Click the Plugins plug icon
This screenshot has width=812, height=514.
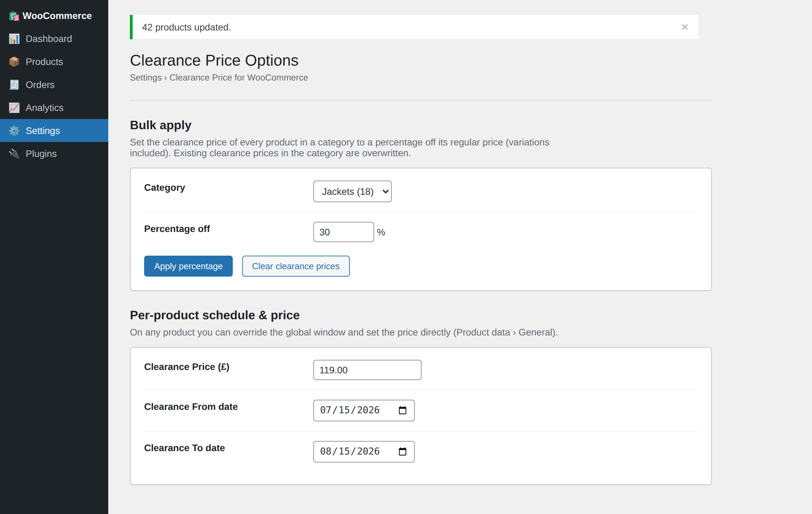click(x=14, y=154)
